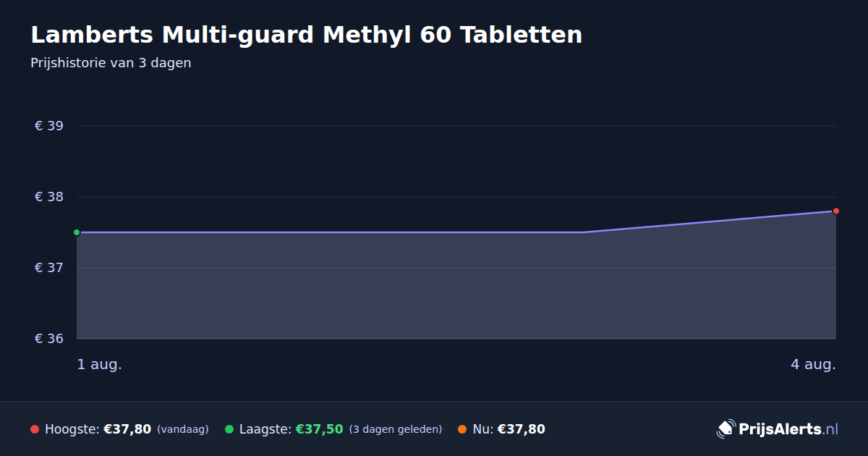Screen dimensions: 868x456
Task: Click the subtitle Prijshistorie van 3 dagen
Action: coord(111,63)
